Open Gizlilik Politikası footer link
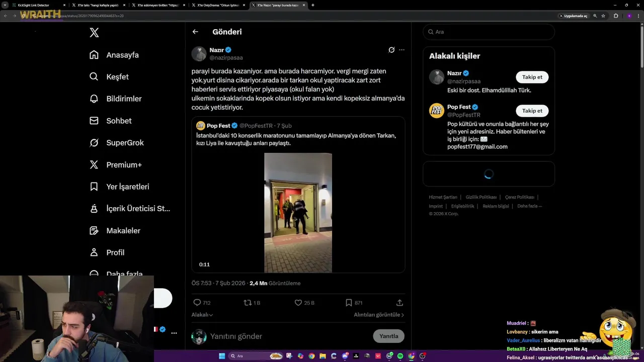The height and width of the screenshot is (362, 644). [x=481, y=197]
